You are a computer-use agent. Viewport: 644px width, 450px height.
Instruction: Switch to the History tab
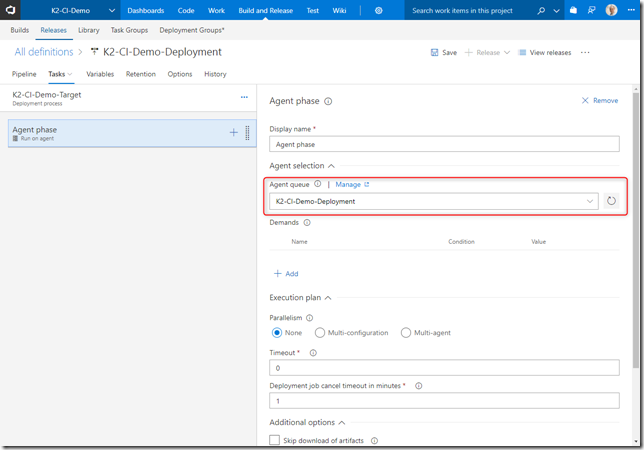[215, 74]
